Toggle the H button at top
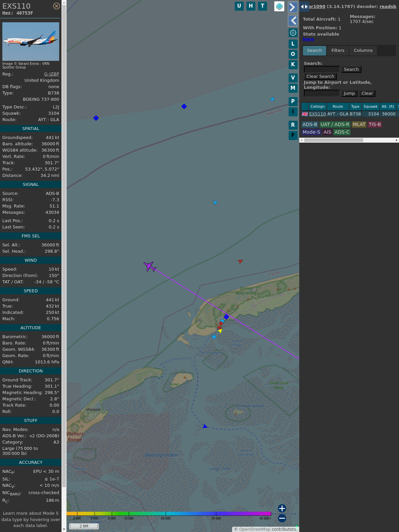This screenshot has height=532, width=399. click(x=251, y=6)
